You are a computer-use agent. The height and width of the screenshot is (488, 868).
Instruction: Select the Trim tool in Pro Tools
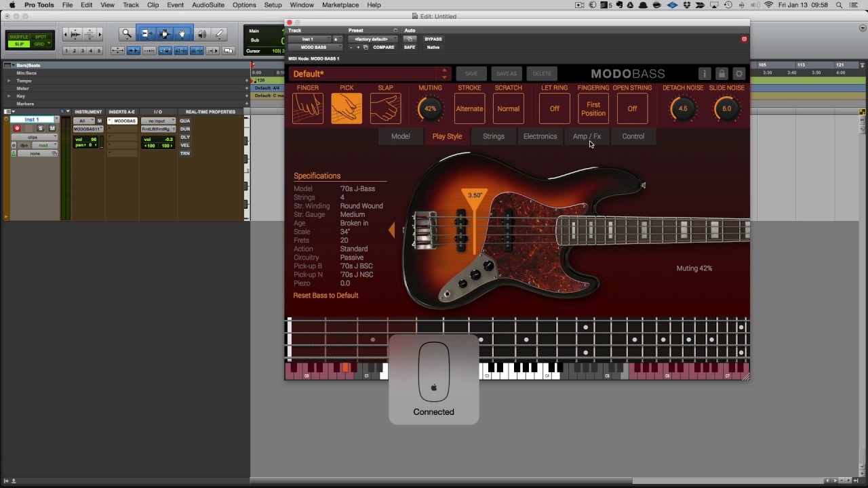click(x=146, y=34)
